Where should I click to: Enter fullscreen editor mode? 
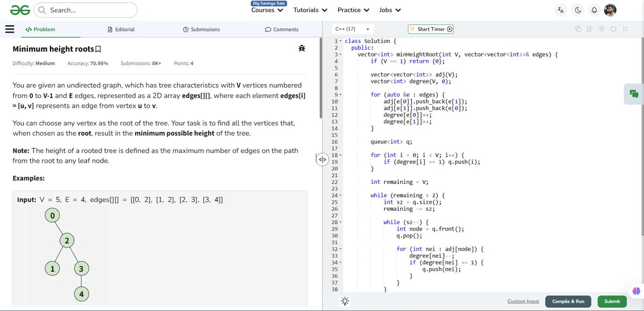pyautogui.click(x=625, y=29)
